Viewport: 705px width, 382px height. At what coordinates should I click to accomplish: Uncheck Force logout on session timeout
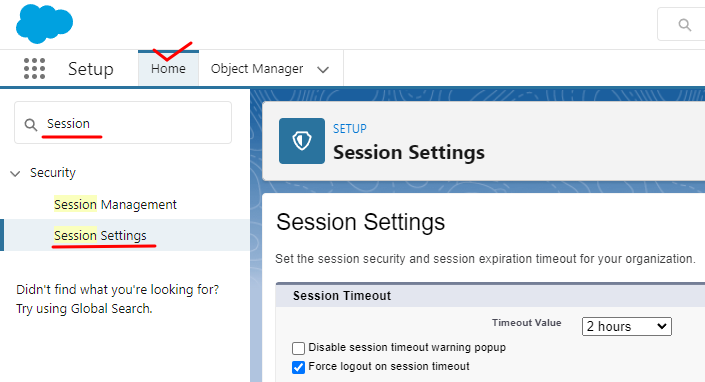[x=298, y=367]
